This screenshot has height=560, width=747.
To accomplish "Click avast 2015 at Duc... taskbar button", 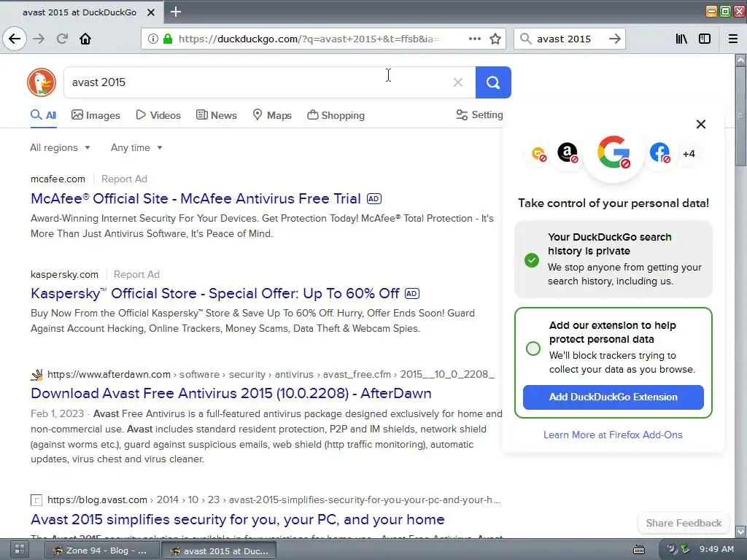I will [219, 551].
